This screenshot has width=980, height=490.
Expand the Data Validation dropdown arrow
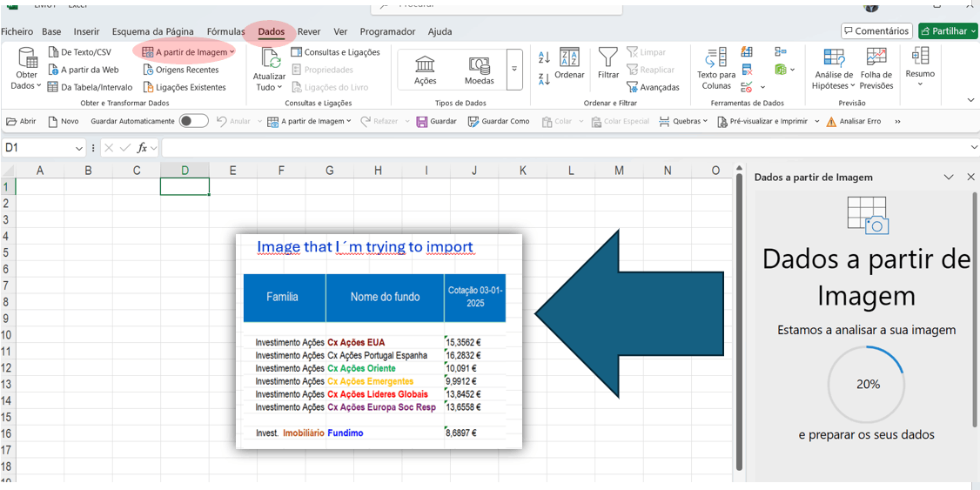tap(762, 87)
